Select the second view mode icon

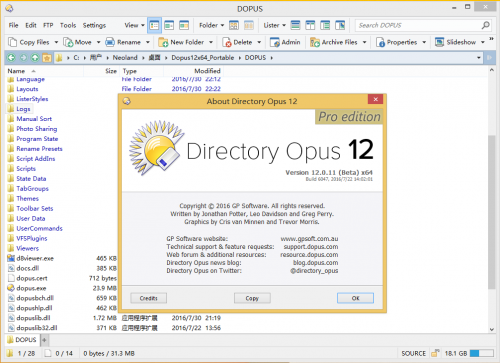[x=169, y=25]
